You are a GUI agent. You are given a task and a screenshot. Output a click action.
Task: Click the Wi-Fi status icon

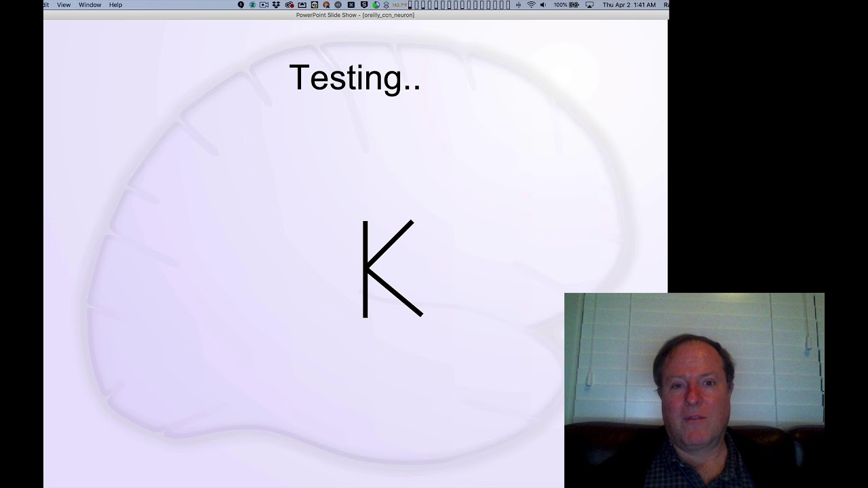[x=531, y=5]
